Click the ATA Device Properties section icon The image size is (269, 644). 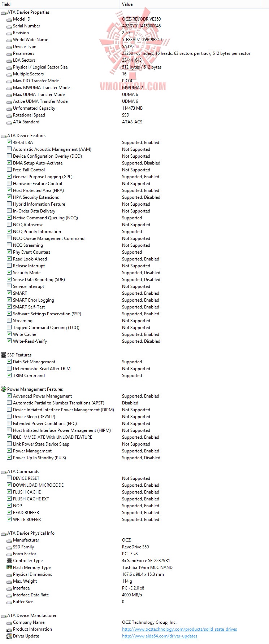click(4, 12)
